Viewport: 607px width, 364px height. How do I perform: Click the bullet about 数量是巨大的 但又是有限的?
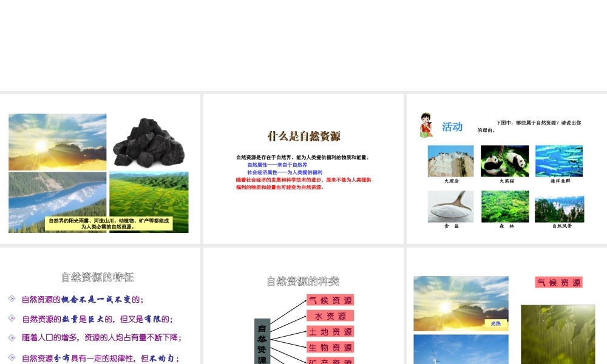point(97,319)
